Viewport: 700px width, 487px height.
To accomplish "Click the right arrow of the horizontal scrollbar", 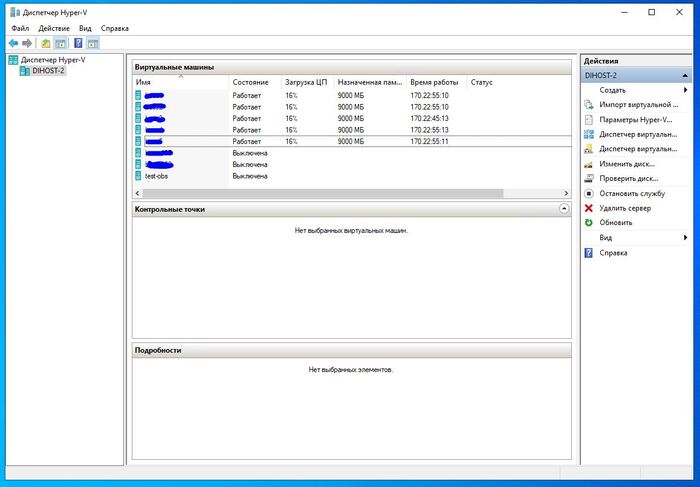I will pyautogui.click(x=566, y=193).
